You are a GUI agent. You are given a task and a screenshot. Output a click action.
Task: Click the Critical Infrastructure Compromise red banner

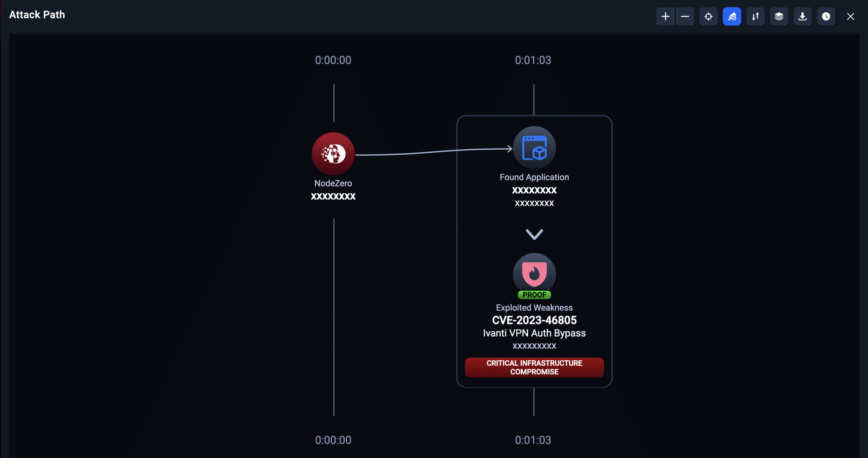(x=534, y=367)
